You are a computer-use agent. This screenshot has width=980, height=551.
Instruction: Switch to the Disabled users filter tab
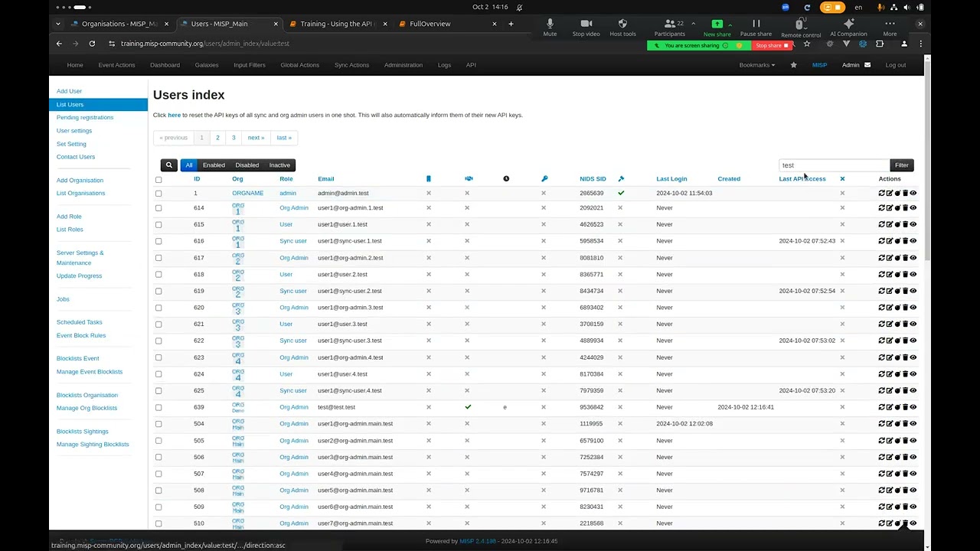(x=247, y=165)
